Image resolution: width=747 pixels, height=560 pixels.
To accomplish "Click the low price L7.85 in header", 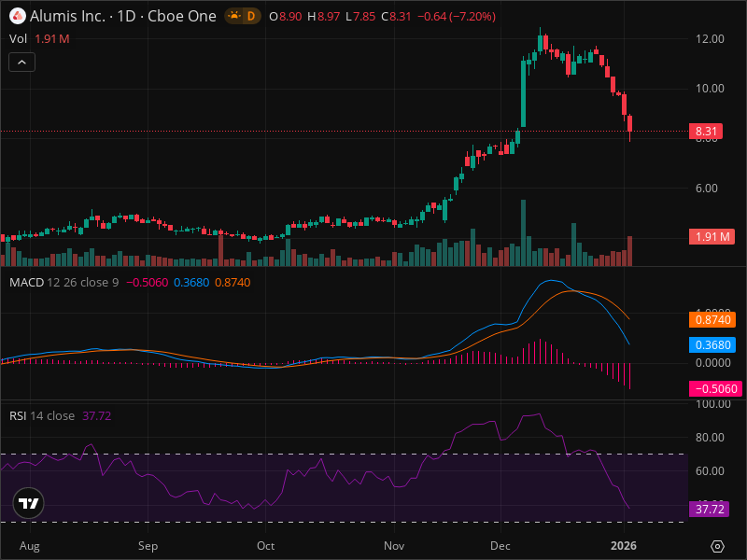I will pyautogui.click(x=360, y=16).
